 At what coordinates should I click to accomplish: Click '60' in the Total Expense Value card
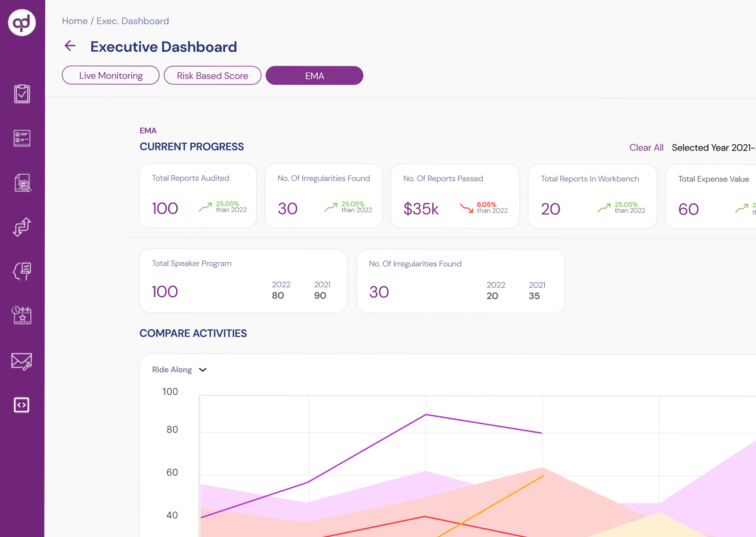[x=689, y=209]
